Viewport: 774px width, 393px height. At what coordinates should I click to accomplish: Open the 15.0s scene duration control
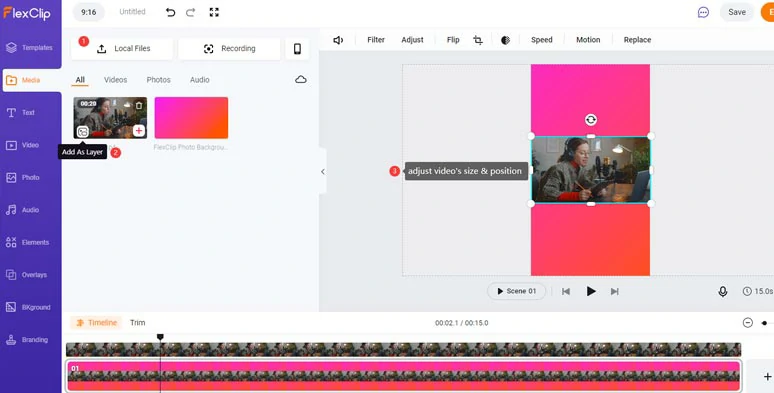tap(758, 291)
